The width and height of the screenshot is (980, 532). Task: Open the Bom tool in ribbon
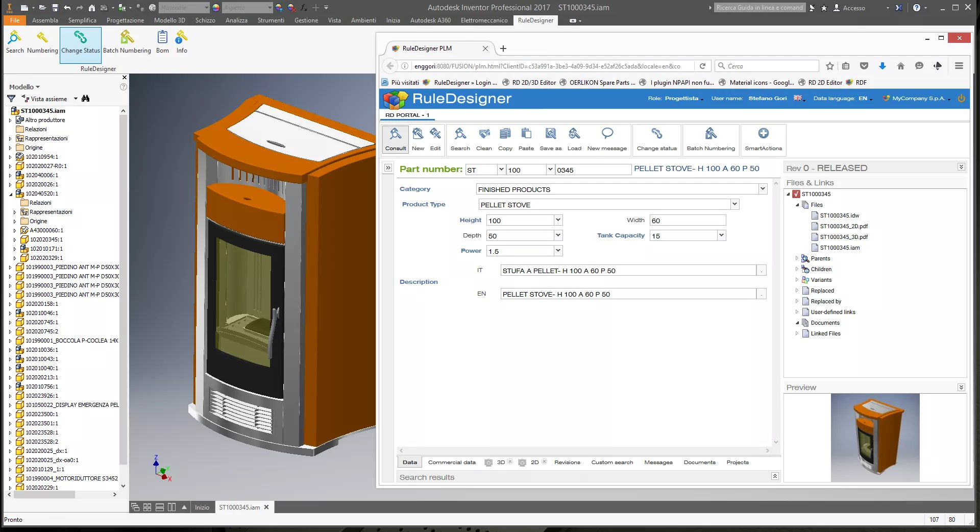tap(162, 42)
